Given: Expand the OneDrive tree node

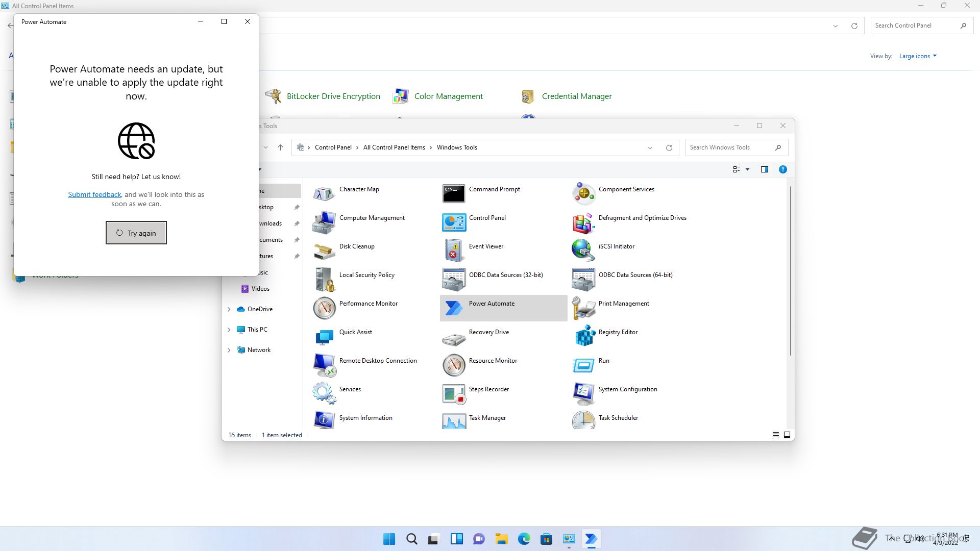Looking at the screenshot, I should [229, 309].
